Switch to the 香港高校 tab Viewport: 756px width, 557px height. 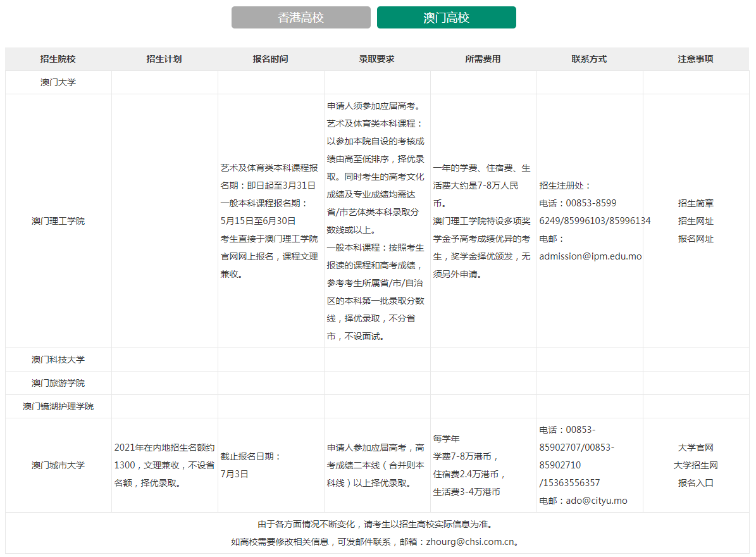pos(301,17)
